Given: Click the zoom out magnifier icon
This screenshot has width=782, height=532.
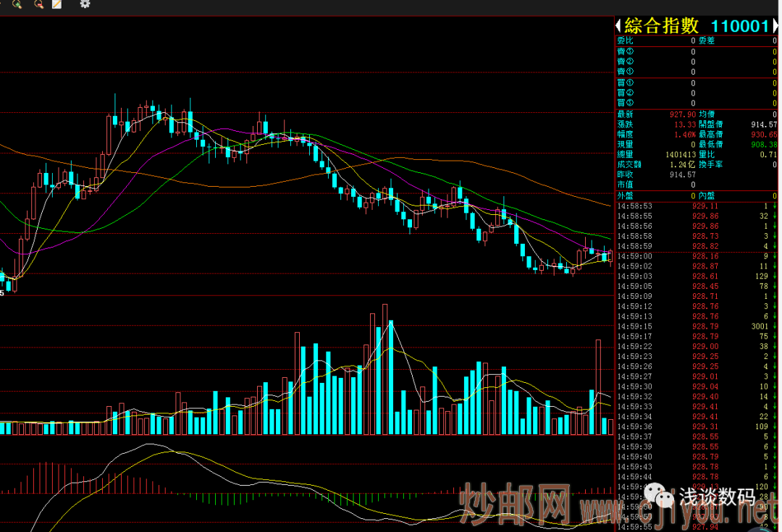Looking at the screenshot, I should tap(38, 4).
